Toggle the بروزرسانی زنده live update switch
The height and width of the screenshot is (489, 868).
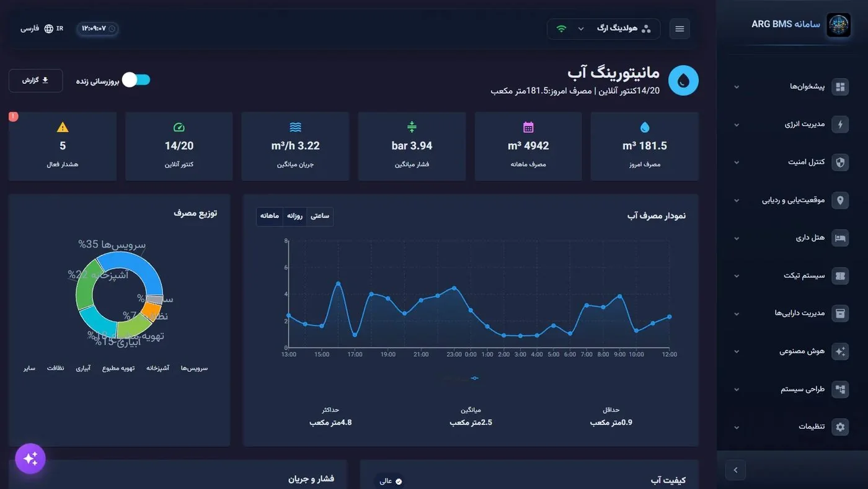coord(136,79)
